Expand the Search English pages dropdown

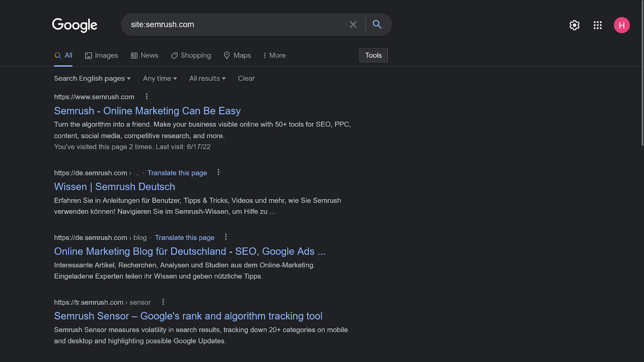click(92, 78)
